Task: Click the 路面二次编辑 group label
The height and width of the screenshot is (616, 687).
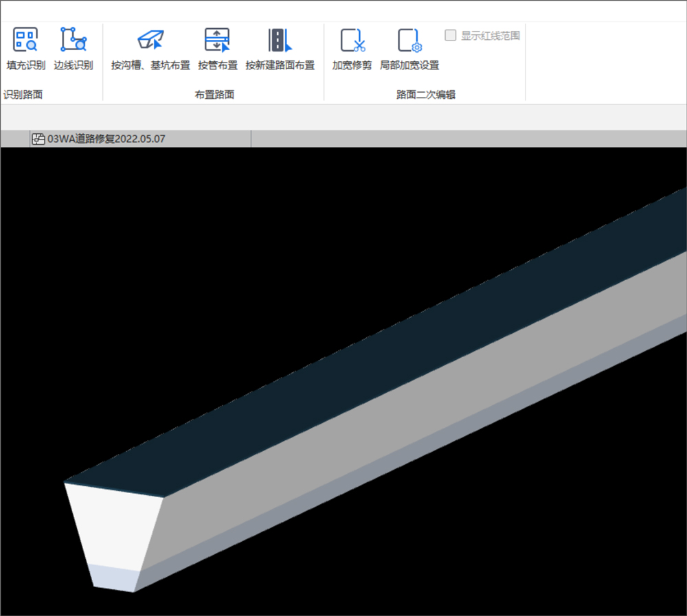Action: point(426,94)
